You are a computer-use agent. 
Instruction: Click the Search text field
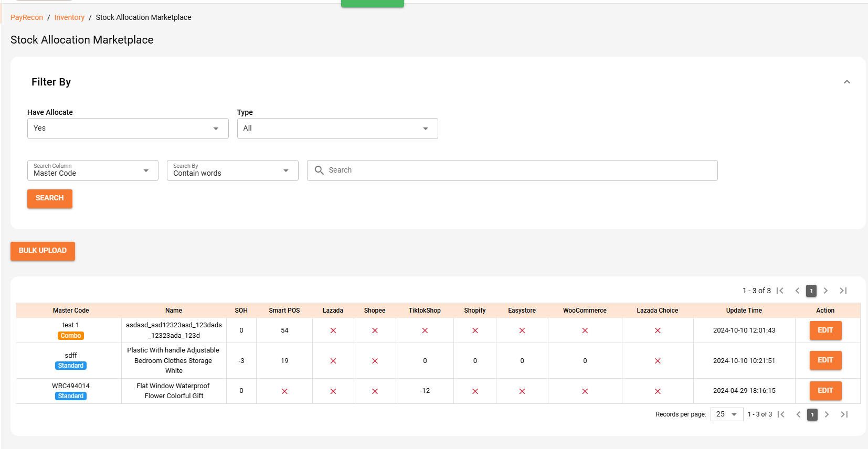click(x=512, y=170)
